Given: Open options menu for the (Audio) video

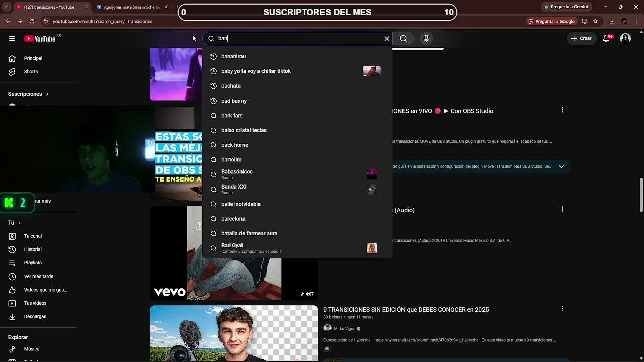Looking at the screenshot, I should pos(562,209).
